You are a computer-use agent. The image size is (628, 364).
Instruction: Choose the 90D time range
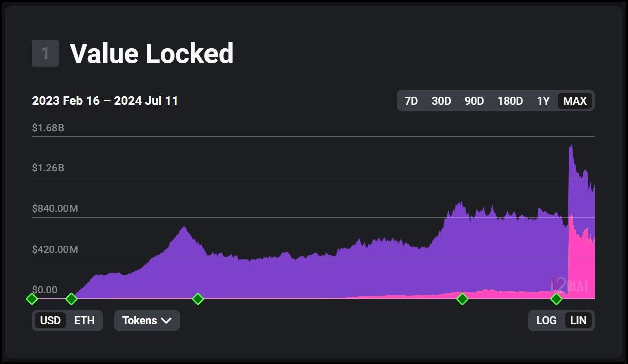474,101
